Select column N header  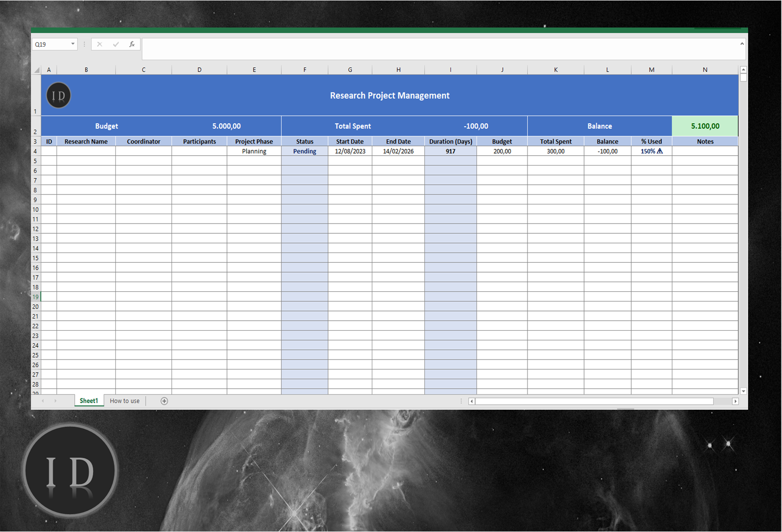[x=705, y=70]
